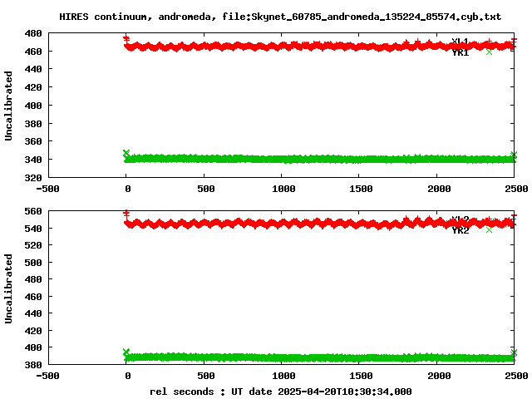
Task: Click the 1000 x-axis label under the upper plot
Action: click(x=283, y=189)
